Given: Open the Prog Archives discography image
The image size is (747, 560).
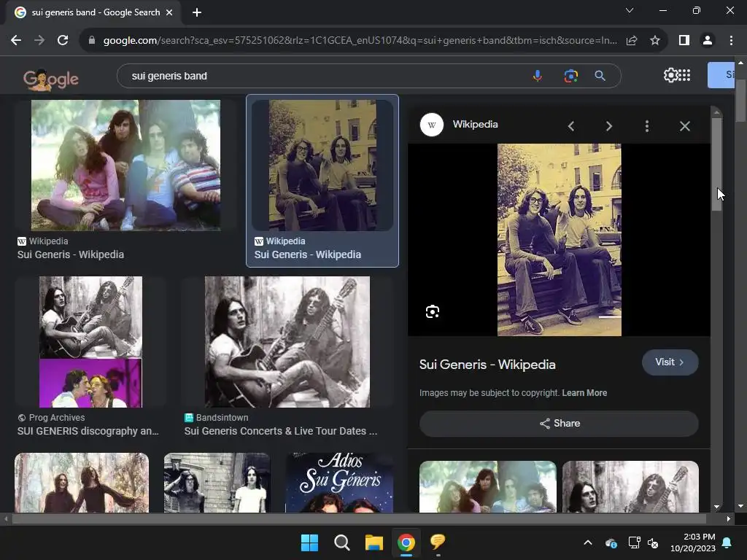Looking at the screenshot, I should tap(90, 342).
